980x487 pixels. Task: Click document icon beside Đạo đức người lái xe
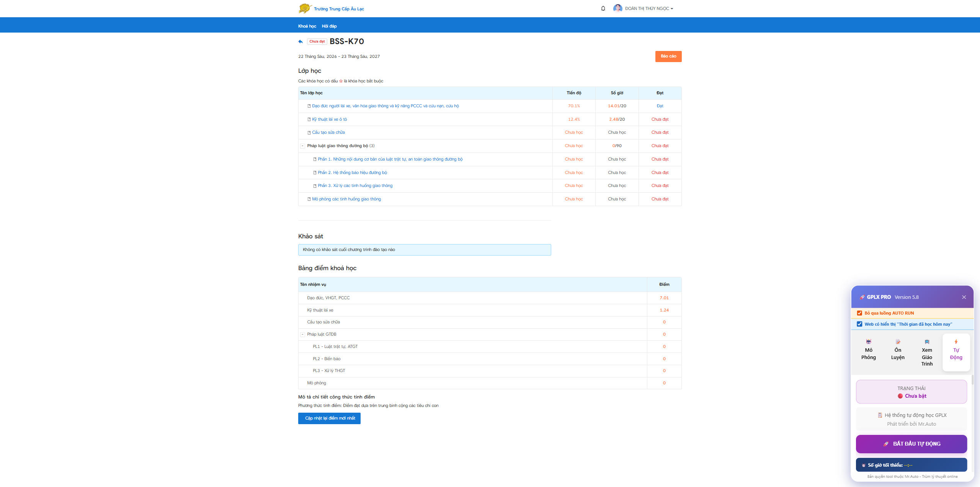click(309, 106)
